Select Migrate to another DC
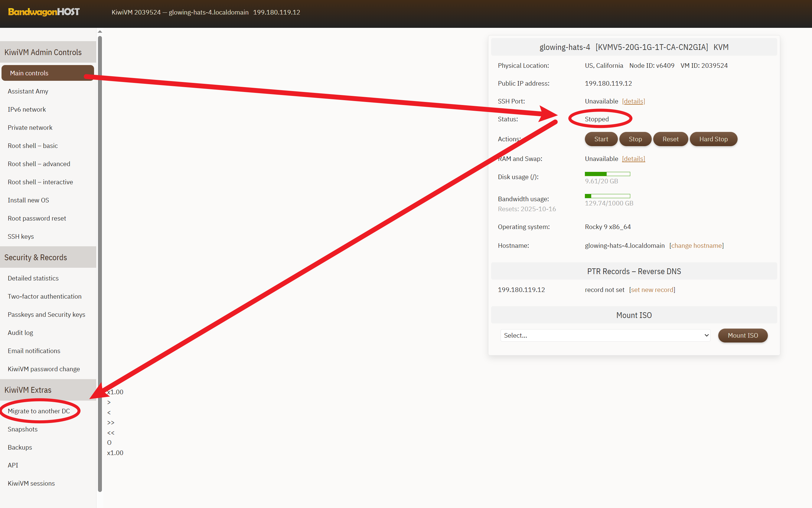This screenshot has height=508, width=812. tap(39, 411)
